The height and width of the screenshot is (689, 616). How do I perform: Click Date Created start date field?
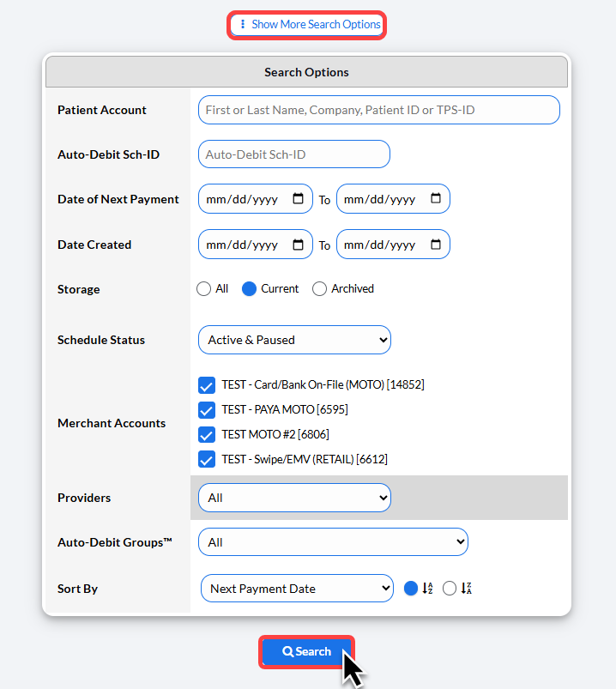click(256, 245)
